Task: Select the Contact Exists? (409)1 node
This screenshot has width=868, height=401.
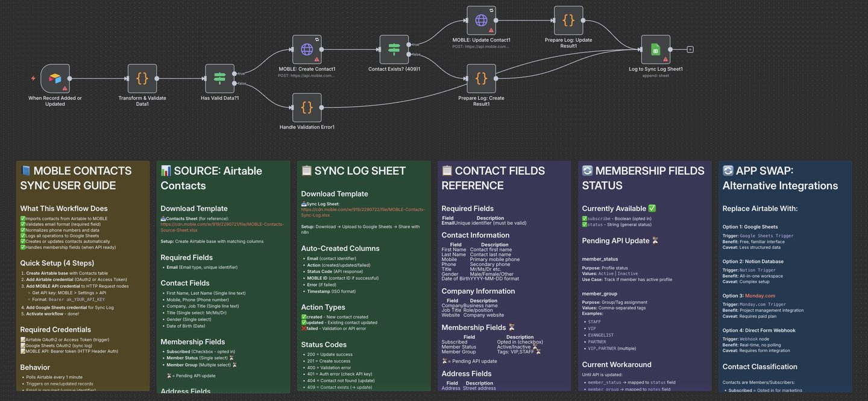Action: point(394,49)
